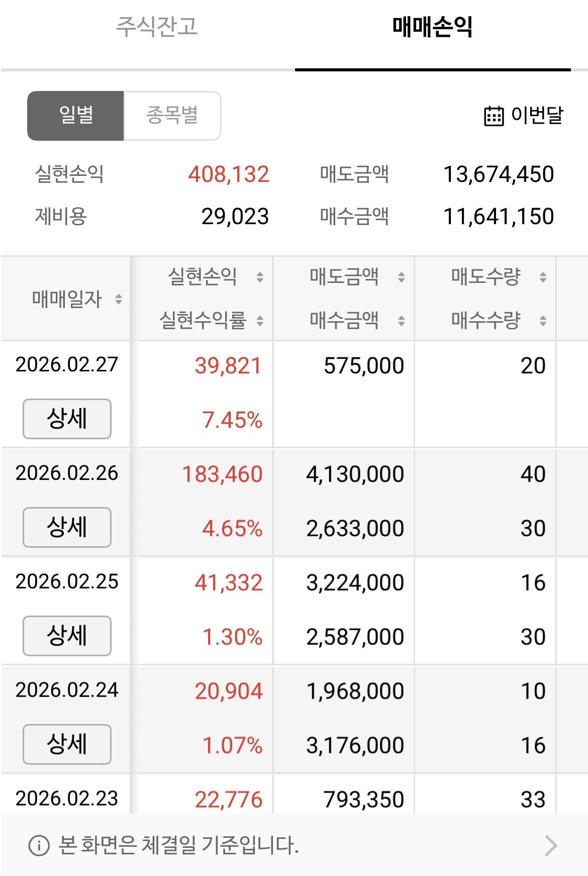Tap the 2026.02.23 trade row
Viewport: 588px width, 876px height.
[x=294, y=795]
